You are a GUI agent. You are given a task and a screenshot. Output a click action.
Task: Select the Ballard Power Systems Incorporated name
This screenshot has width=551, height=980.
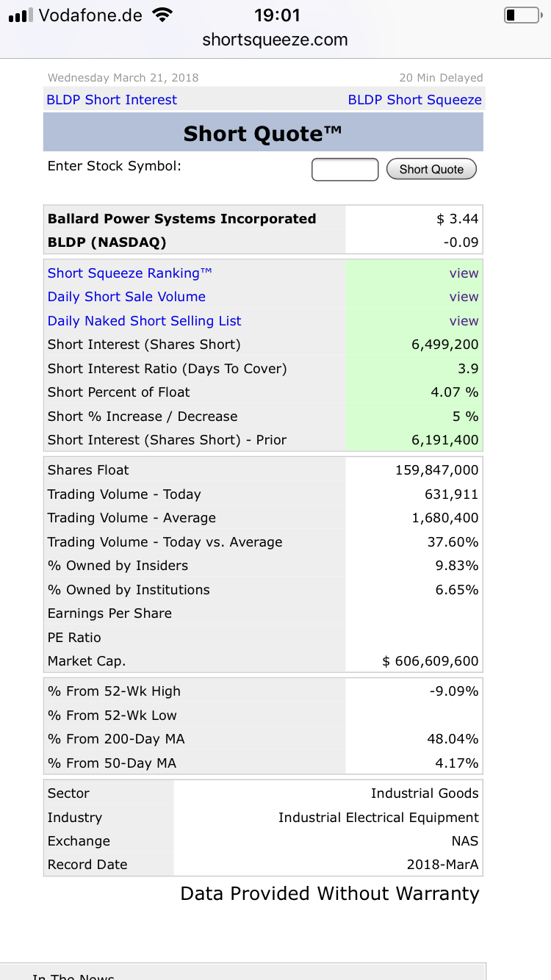pyautogui.click(x=181, y=219)
